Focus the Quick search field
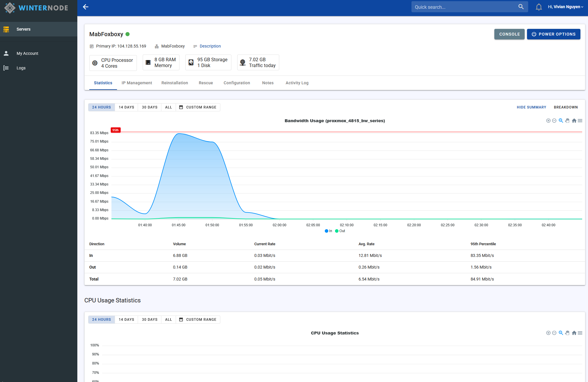 pyautogui.click(x=464, y=7)
